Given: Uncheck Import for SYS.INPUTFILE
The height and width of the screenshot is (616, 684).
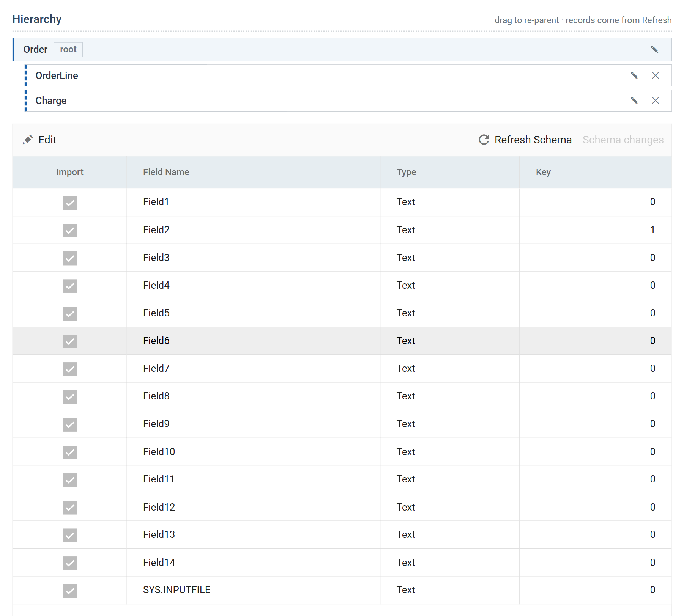Looking at the screenshot, I should pos(70,591).
